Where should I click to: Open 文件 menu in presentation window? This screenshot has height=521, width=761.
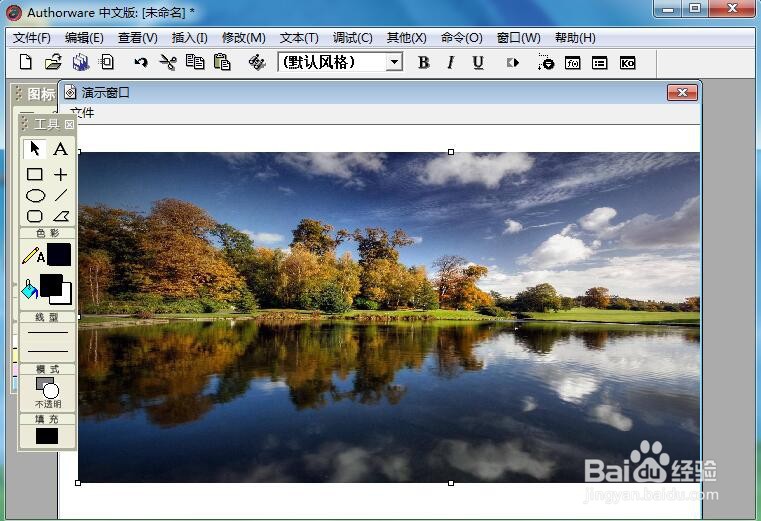[83, 113]
